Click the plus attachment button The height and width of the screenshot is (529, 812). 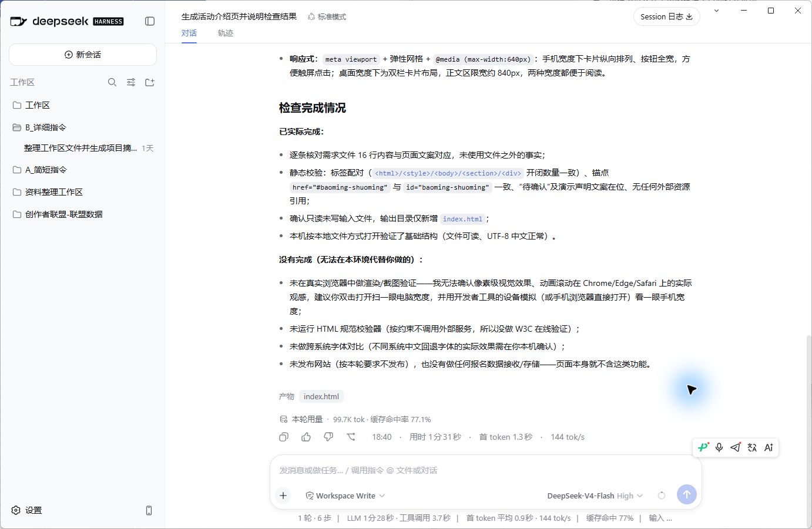(x=283, y=496)
